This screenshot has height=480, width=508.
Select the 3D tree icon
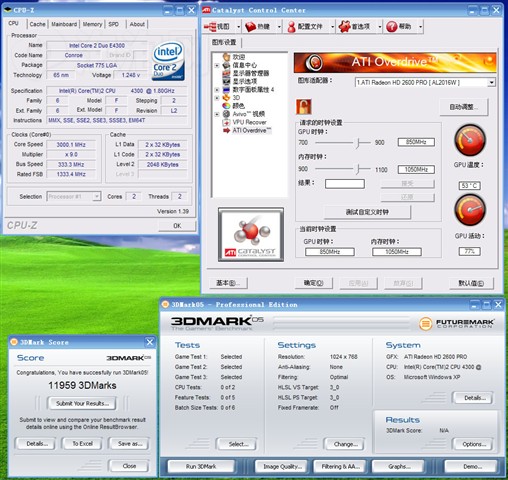[227, 97]
